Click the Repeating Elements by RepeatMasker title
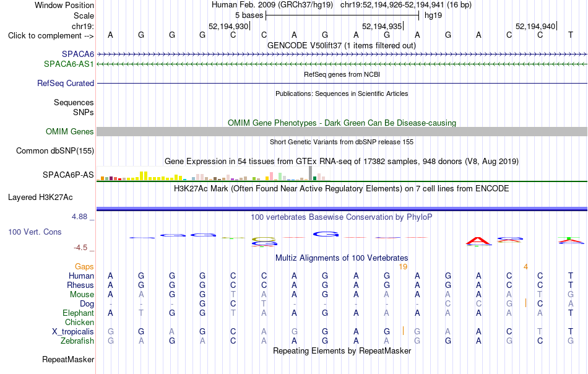Screen dimensions: 588x374 pyautogui.click(x=342, y=350)
